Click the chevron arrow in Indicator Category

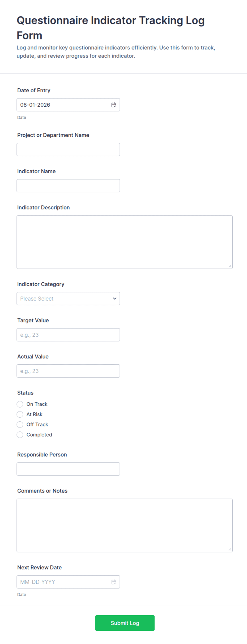point(114,299)
